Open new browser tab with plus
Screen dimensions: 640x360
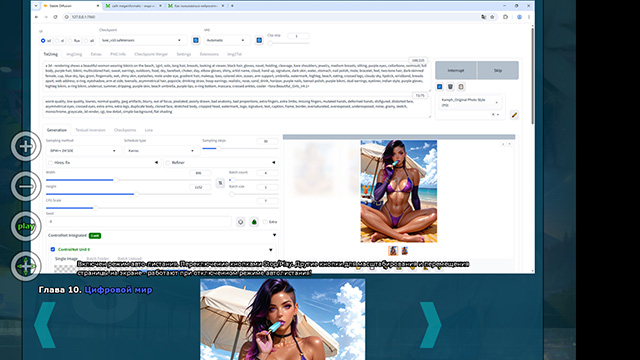(232, 6)
